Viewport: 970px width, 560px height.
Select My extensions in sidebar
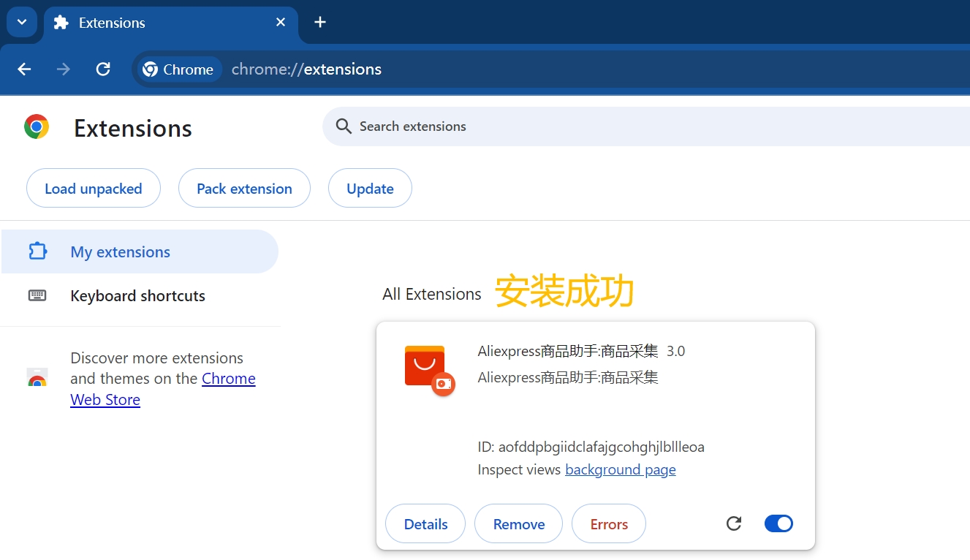140,251
